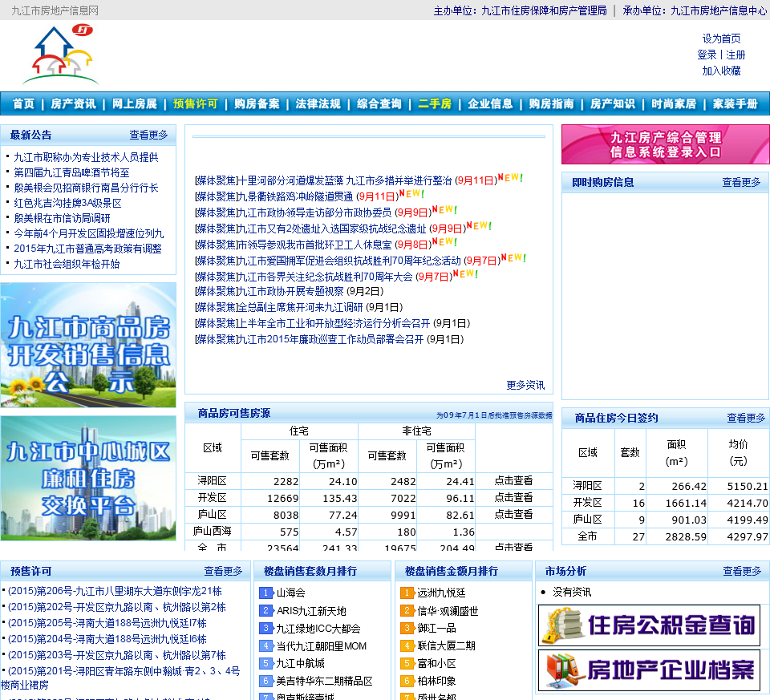This screenshot has width=770, height=700.
Task: Open 购房备案 in the navigation bar
Action: (257, 103)
